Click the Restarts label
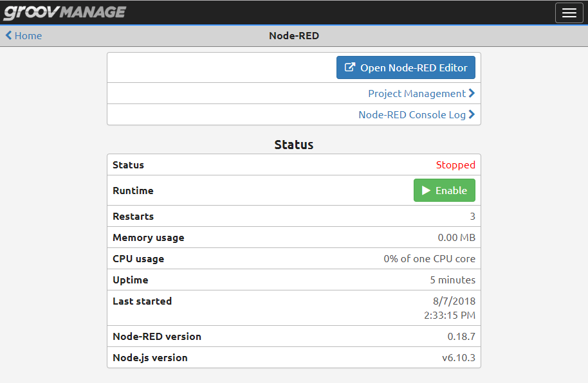This screenshot has width=588, height=383. 133,217
